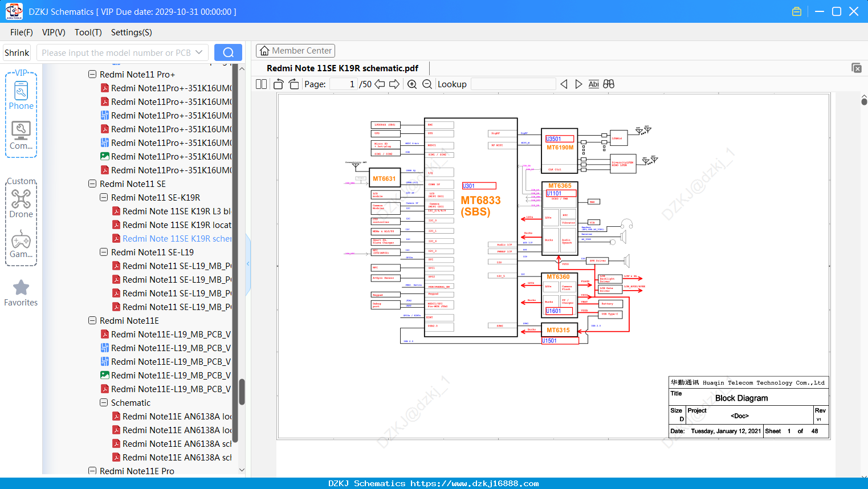Click the MT6315 block in diagram

pyautogui.click(x=559, y=330)
